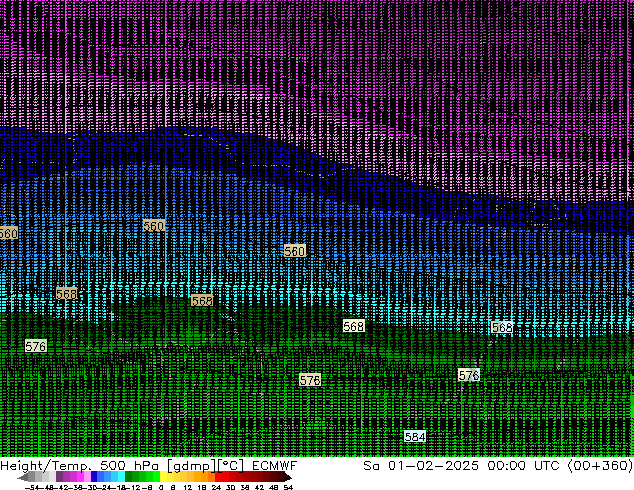Image resolution: width=634 pixels, height=490 pixels.
Task: Click the yellow swatch above the 0 tick
Action: pos(163,477)
